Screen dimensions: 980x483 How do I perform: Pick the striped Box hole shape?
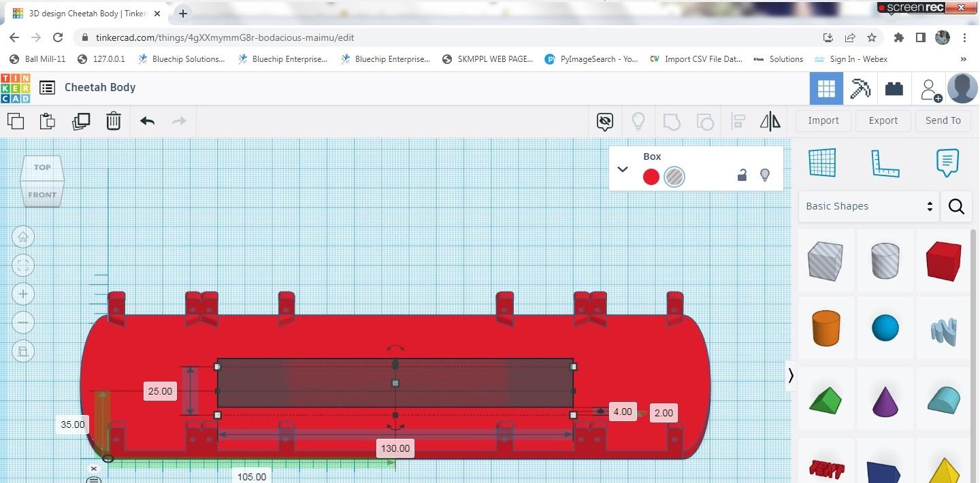[825, 262]
